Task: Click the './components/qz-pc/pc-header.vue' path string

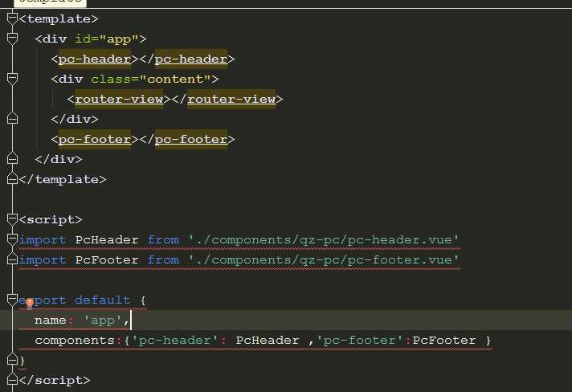Action: [x=323, y=239]
